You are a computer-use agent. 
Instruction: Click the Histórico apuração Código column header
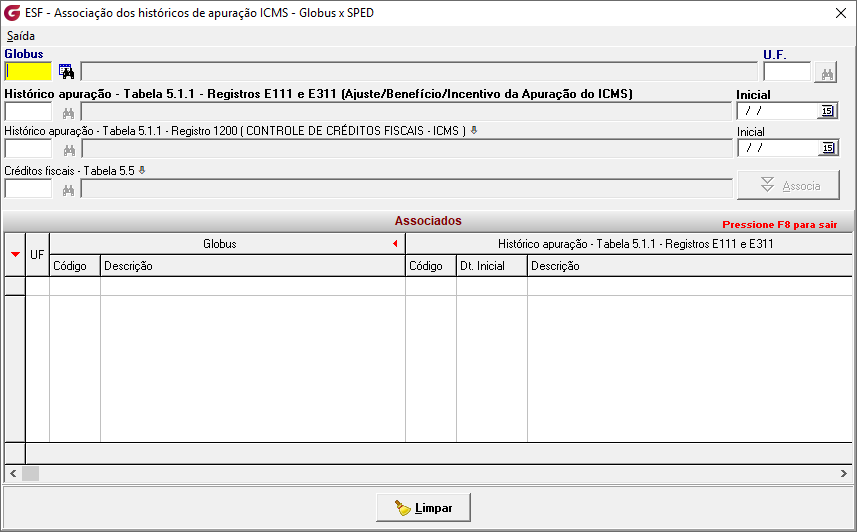click(x=431, y=266)
